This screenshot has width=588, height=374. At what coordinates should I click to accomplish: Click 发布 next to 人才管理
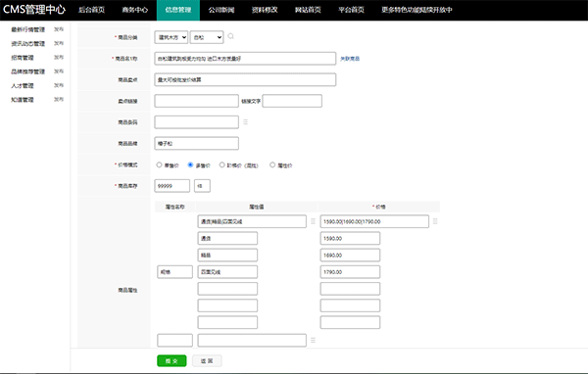[x=59, y=85]
